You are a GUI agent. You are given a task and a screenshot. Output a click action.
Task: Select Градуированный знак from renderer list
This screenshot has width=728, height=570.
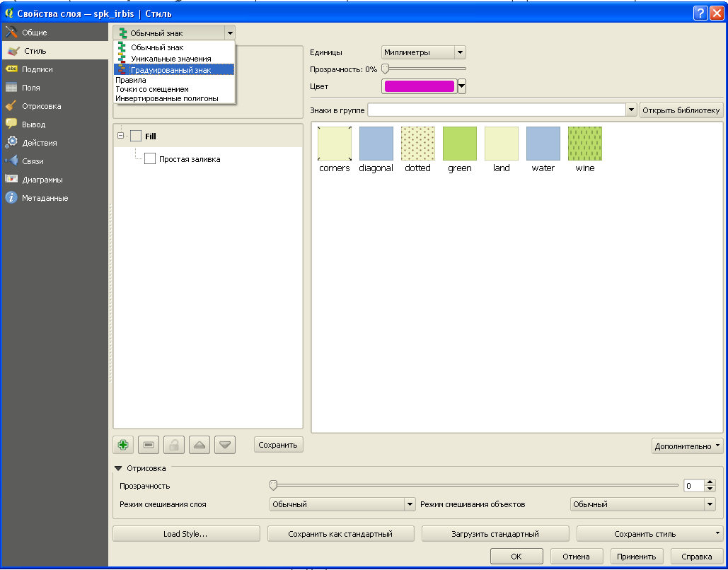(x=171, y=70)
